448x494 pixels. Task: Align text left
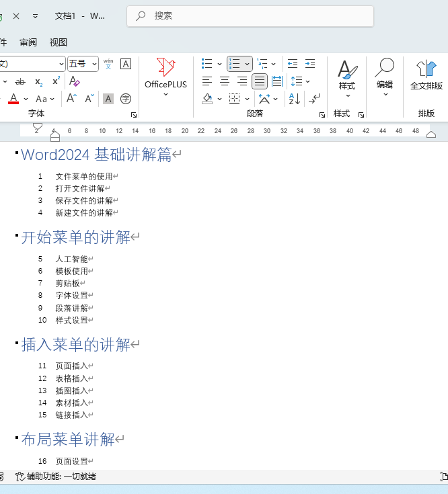point(207,81)
